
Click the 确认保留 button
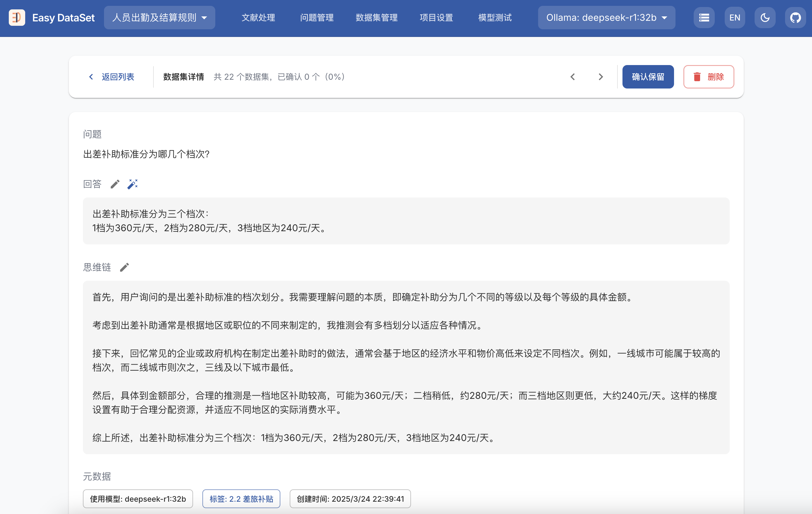click(648, 77)
